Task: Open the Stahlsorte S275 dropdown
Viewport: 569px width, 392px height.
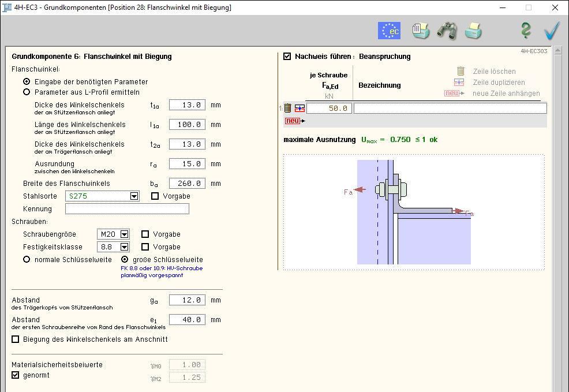Action: pos(134,196)
